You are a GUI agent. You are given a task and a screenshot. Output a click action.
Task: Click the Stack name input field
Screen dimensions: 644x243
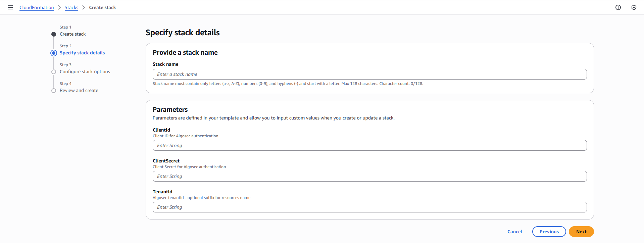(x=369, y=74)
